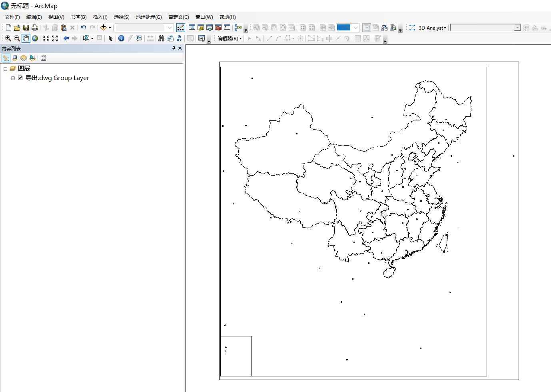Open the Python window
The image size is (551, 392).
(x=227, y=28)
